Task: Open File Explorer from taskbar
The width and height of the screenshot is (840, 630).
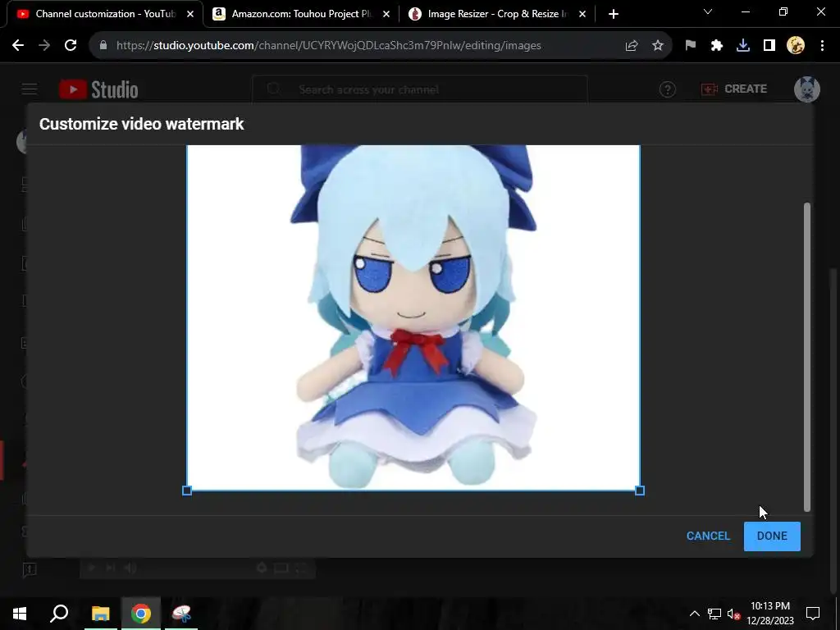Action: point(100,614)
